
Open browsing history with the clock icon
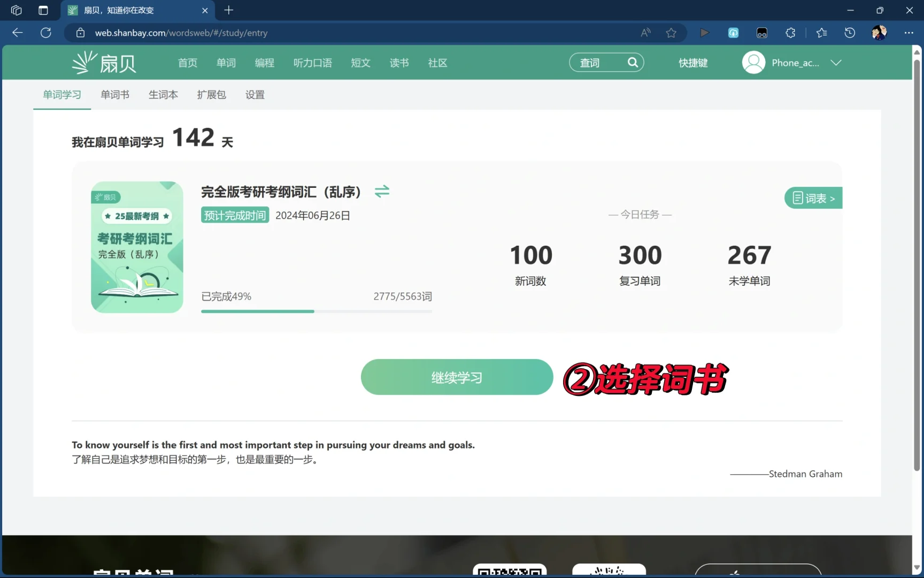click(x=850, y=33)
